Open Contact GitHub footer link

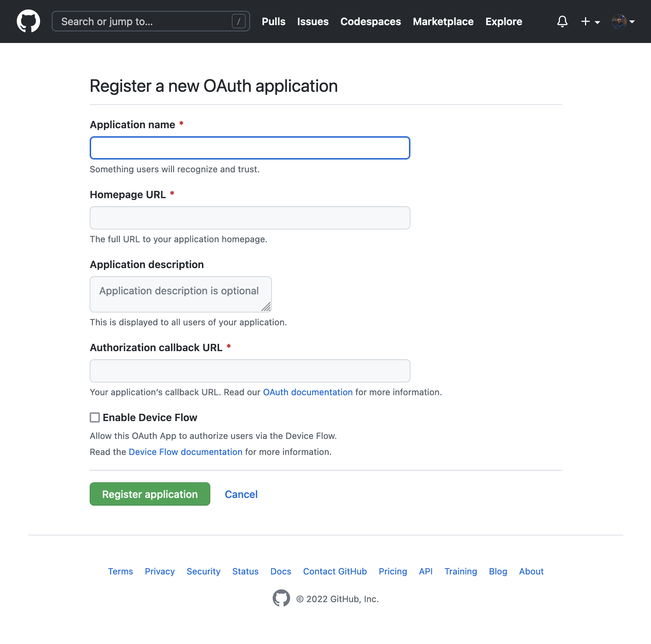click(335, 572)
